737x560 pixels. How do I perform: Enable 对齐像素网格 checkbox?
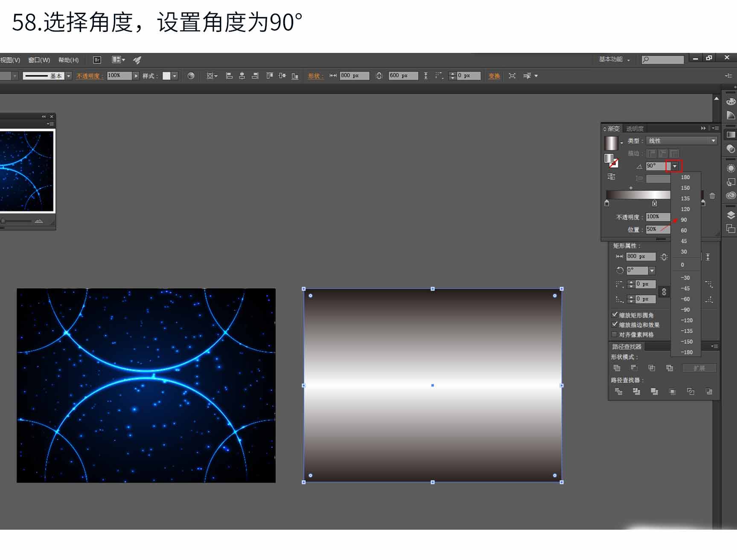(x=615, y=334)
